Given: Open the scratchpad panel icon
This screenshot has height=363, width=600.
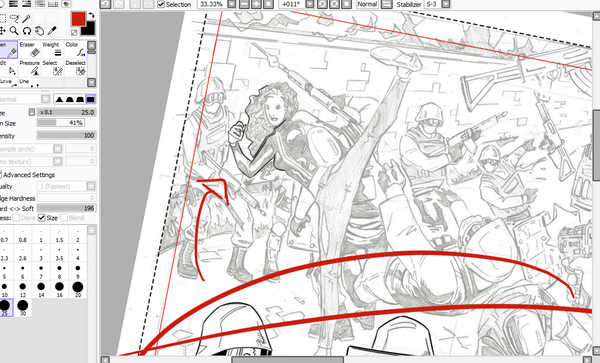Looking at the screenshot, I should (x=66, y=4).
